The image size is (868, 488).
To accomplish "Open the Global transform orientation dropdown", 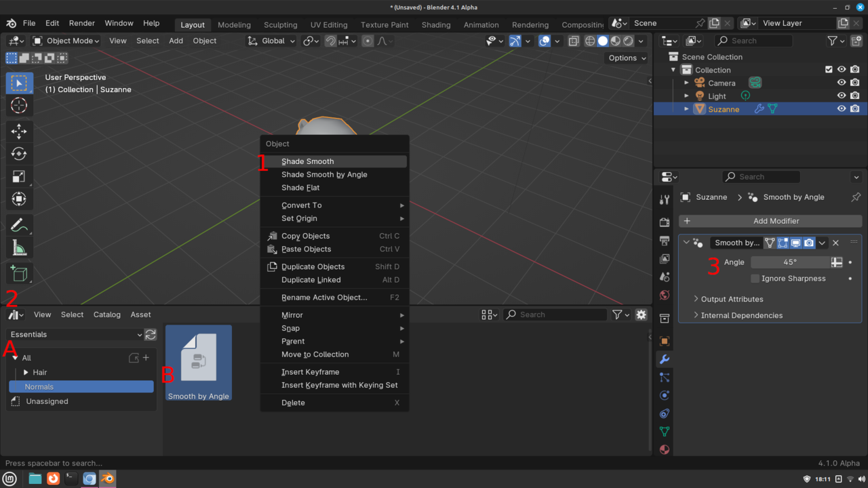I will pyautogui.click(x=271, y=41).
